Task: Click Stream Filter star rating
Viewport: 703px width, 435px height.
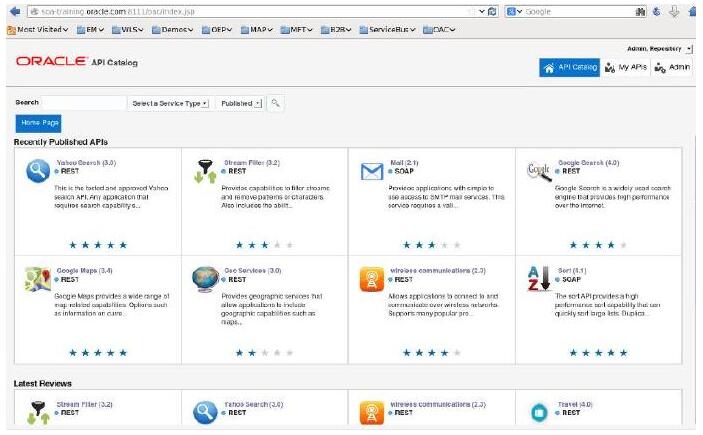Action: pos(265,245)
